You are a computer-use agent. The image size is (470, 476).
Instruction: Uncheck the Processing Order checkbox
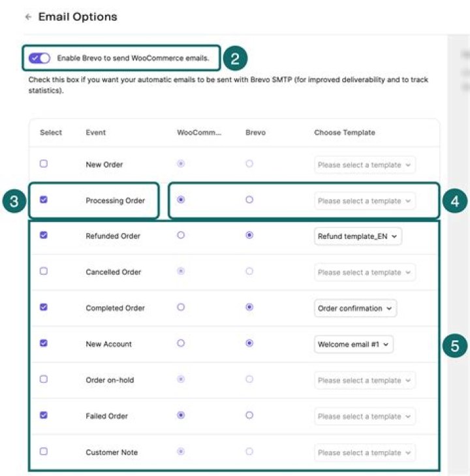tap(44, 199)
